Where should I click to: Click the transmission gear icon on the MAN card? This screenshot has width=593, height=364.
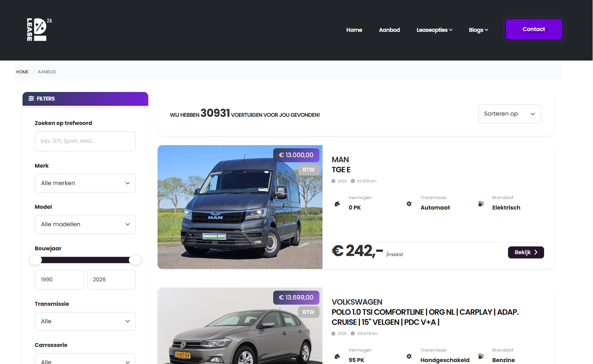(x=409, y=204)
